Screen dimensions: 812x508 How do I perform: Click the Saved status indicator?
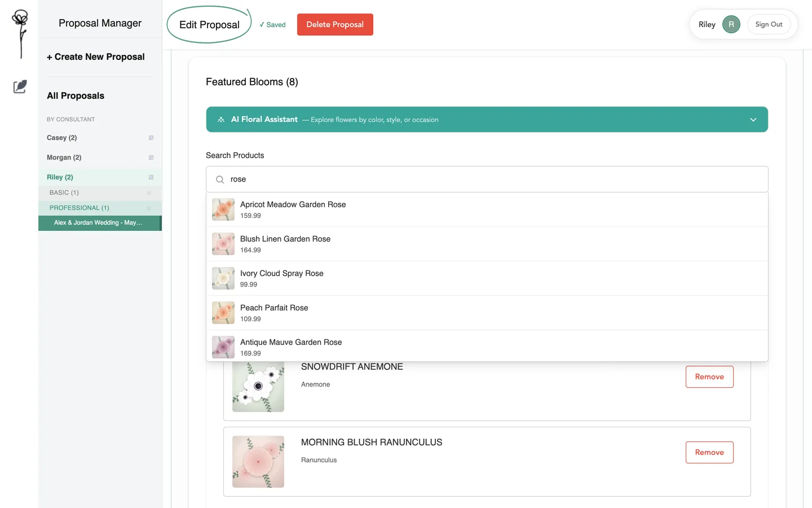(x=272, y=25)
